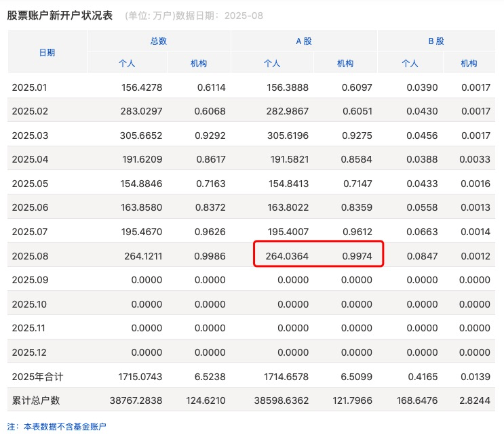Click the cumulative value 2.8244
The image size is (504, 435).
point(475,400)
